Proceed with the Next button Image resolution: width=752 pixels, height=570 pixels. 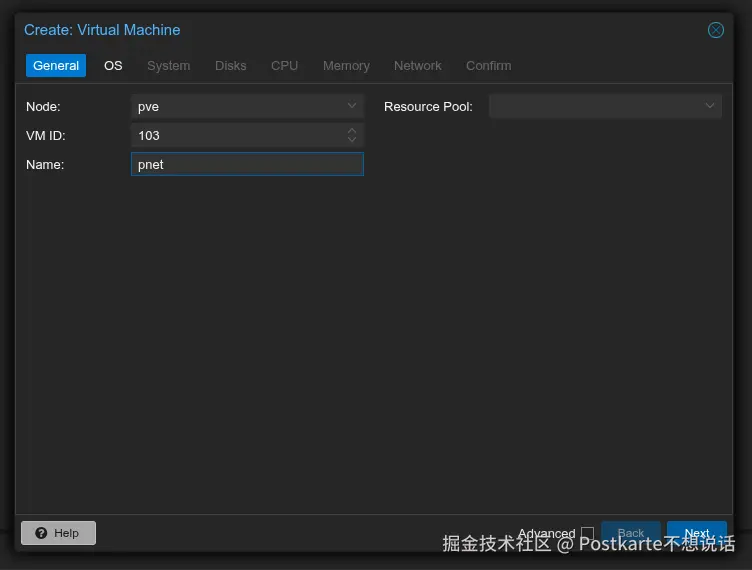point(697,533)
